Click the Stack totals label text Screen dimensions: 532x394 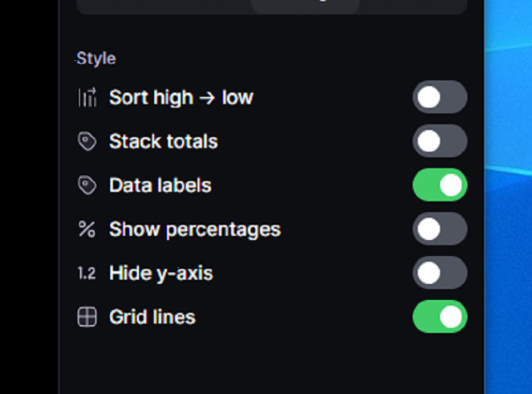pyautogui.click(x=163, y=142)
